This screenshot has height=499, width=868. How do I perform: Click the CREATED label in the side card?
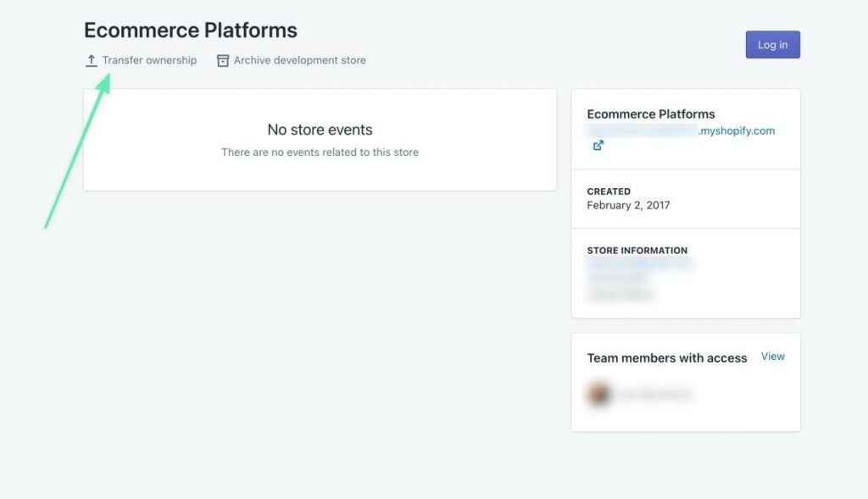(609, 191)
